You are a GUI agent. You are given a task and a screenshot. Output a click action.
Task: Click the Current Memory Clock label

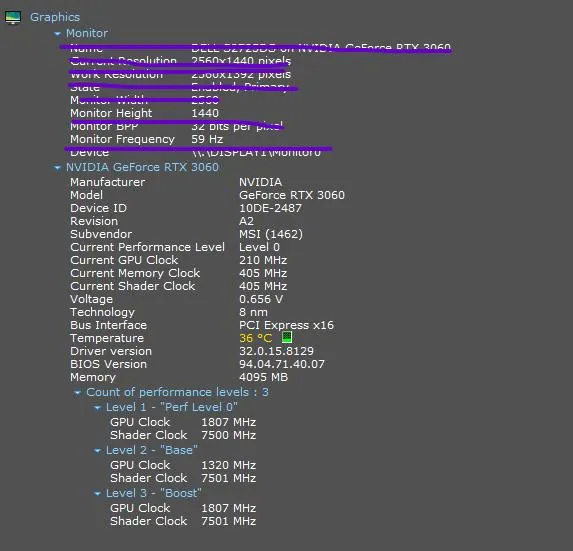coord(135,273)
